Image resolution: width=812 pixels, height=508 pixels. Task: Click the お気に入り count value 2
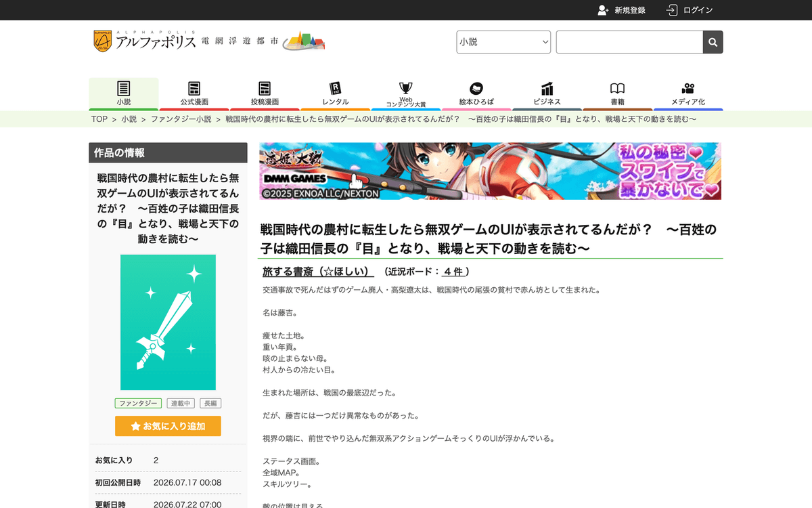pyautogui.click(x=156, y=461)
